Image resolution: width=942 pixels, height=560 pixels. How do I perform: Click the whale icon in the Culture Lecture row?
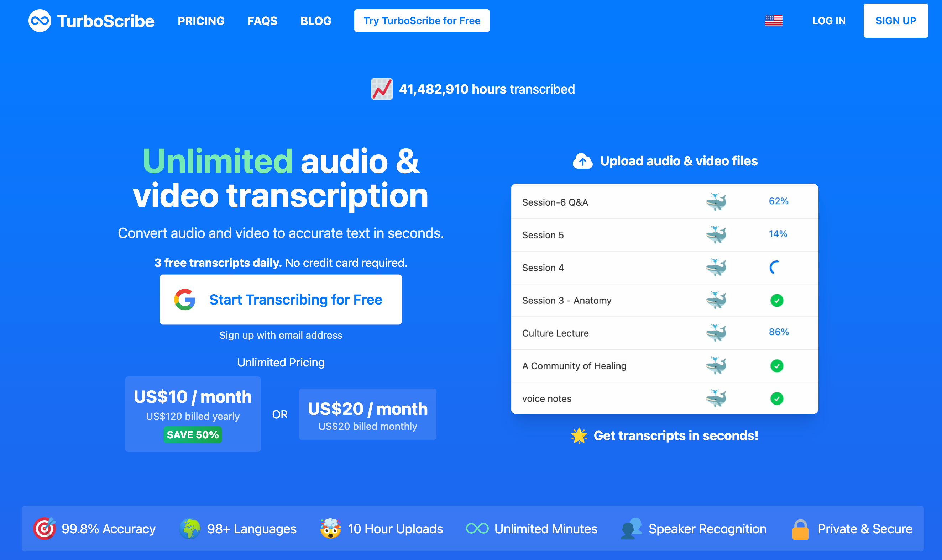716,332
